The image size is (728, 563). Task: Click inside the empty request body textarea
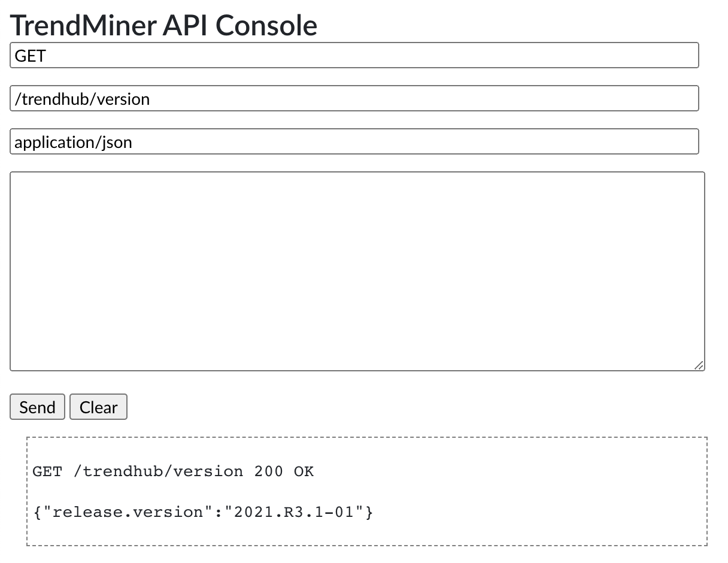[x=357, y=271]
